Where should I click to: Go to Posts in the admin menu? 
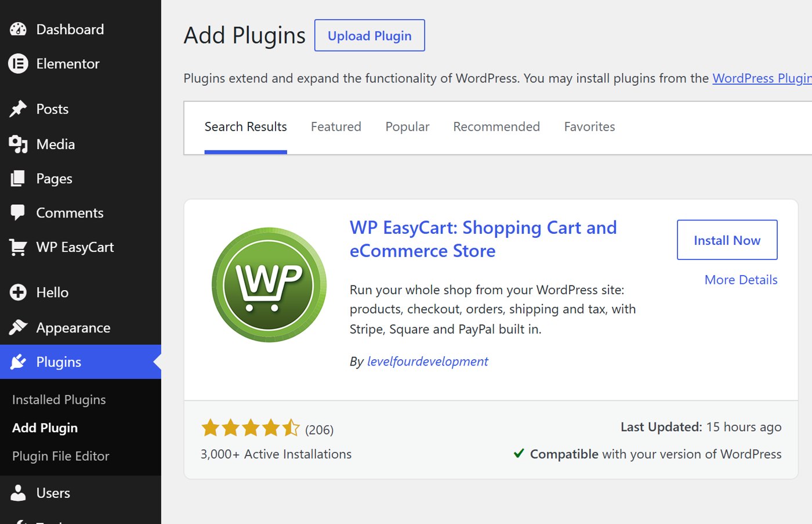[x=52, y=109]
